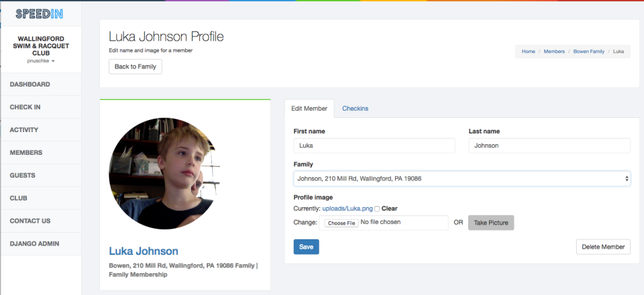Click the Take Picture button

[x=491, y=223]
